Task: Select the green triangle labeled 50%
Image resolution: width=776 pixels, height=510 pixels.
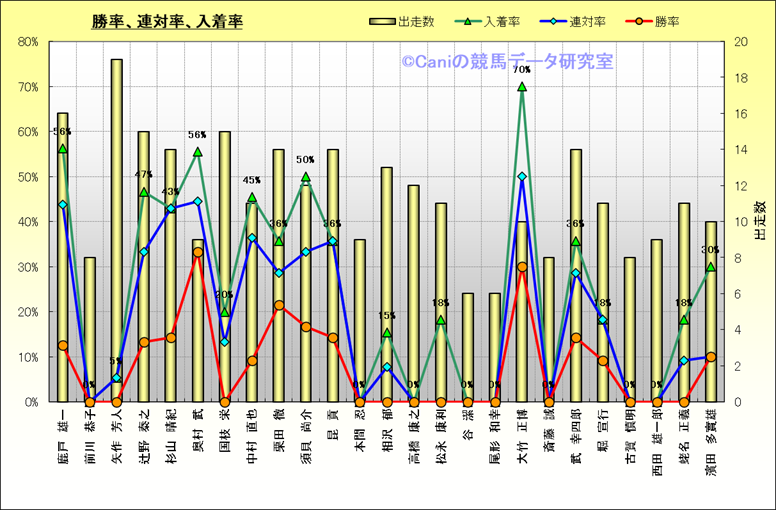Action: [x=306, y=177]
